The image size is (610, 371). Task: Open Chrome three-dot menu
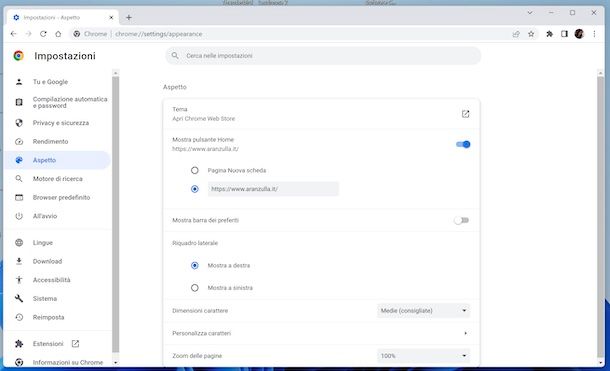click(594, 34)
